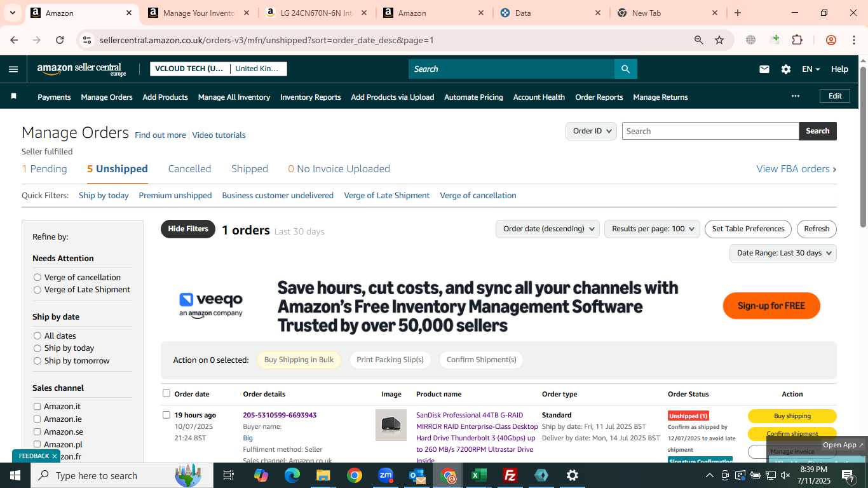Go back using browser back arrow
Viewport: 868px width, 488px height.
14,40
